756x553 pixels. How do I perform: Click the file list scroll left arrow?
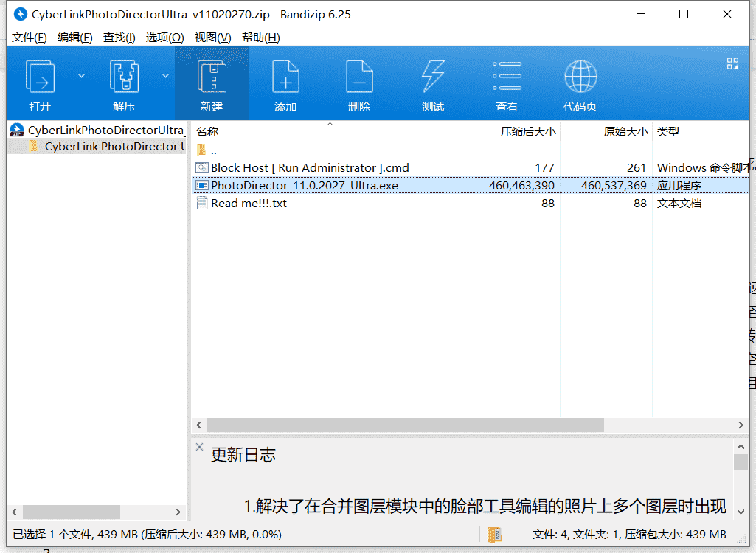(198, 425)
